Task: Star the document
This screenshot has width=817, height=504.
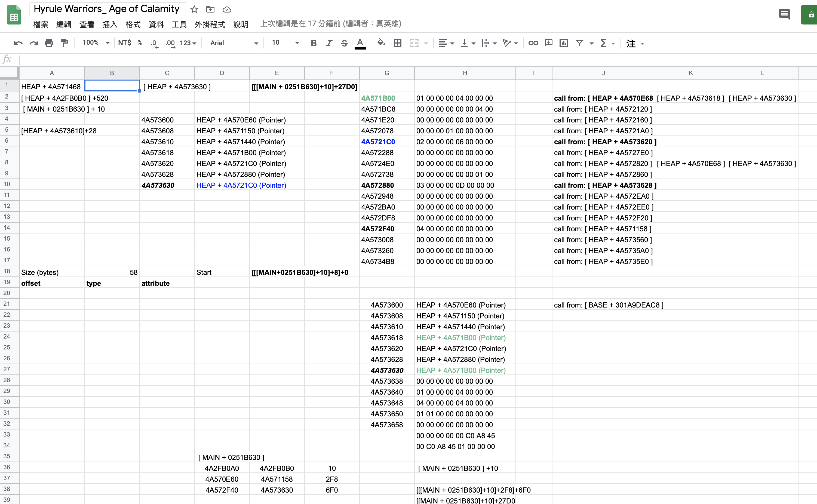Action: click(194, 9)
